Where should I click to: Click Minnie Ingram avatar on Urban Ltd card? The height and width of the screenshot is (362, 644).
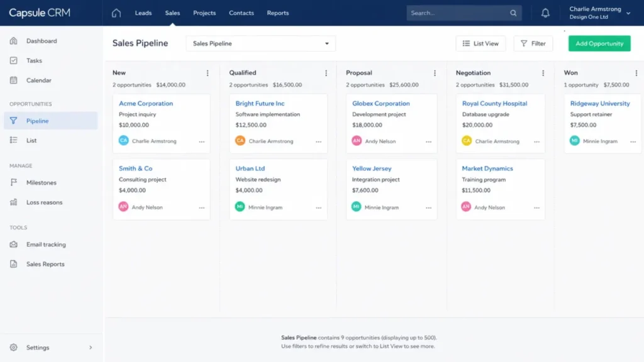click(x=240, y=206)
